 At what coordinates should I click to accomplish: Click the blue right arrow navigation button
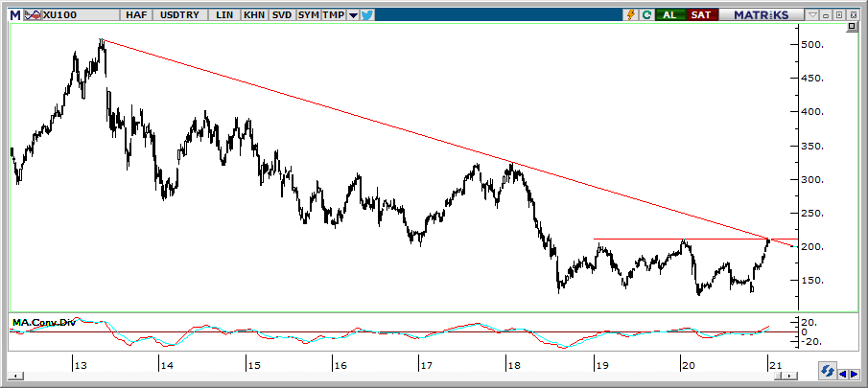[x=855, y=375]
